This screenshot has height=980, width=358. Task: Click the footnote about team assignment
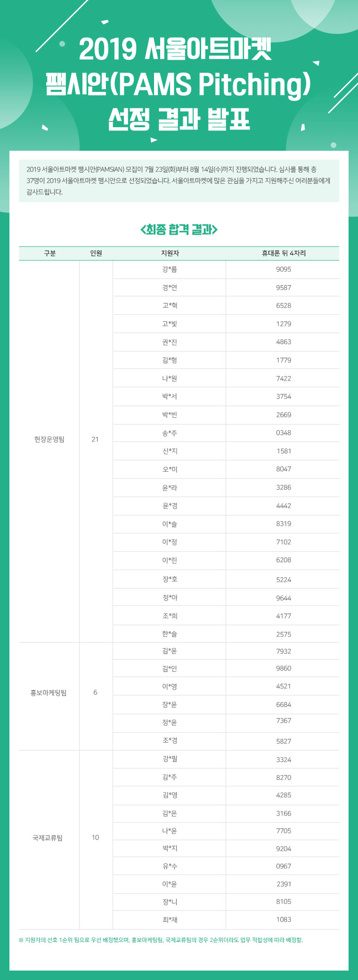pyautogui.click(x=161, y=940)
